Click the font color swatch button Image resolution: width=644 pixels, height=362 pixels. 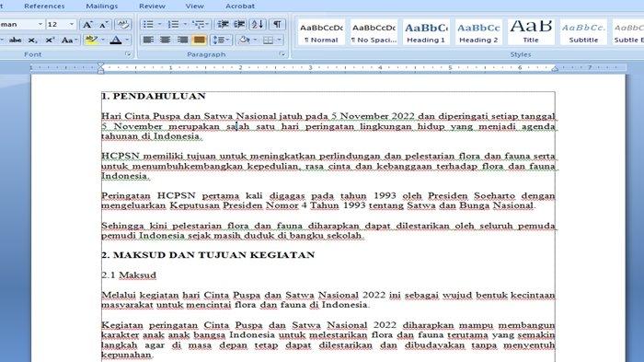pyautogui.click(x=116, y=40)
